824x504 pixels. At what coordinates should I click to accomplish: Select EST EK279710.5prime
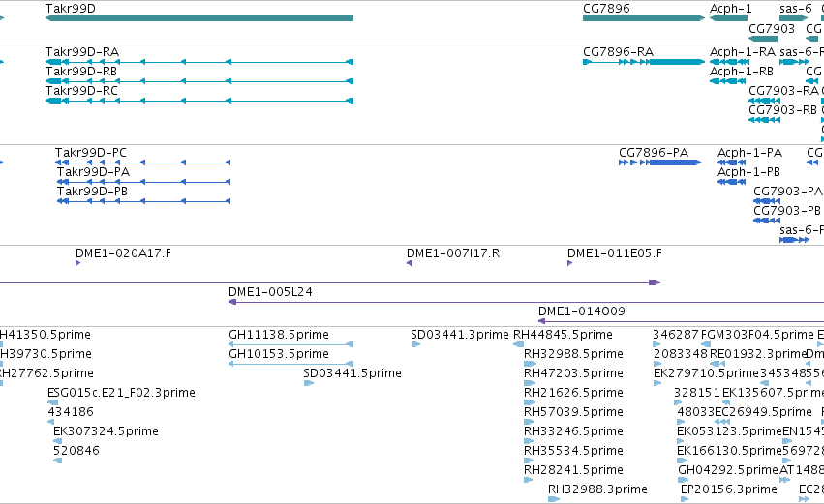click(657, 383)
